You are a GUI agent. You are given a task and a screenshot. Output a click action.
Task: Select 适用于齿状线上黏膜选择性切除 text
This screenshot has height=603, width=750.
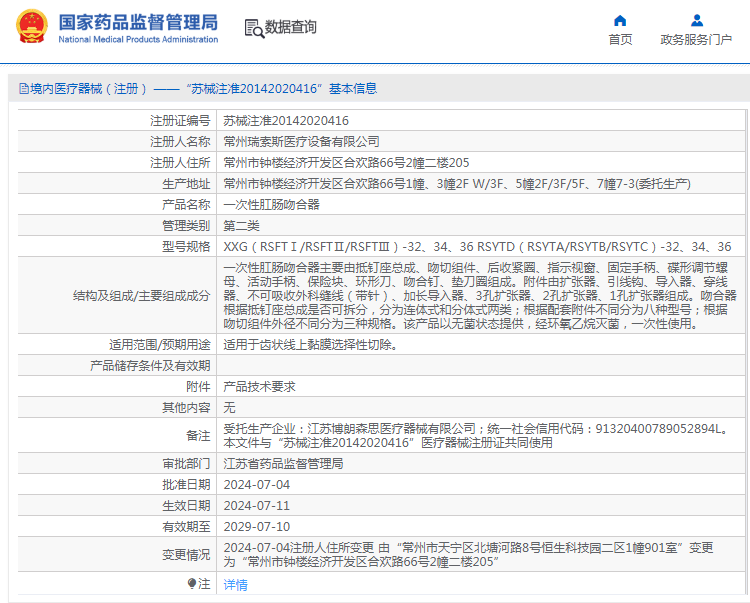point(310,344)
